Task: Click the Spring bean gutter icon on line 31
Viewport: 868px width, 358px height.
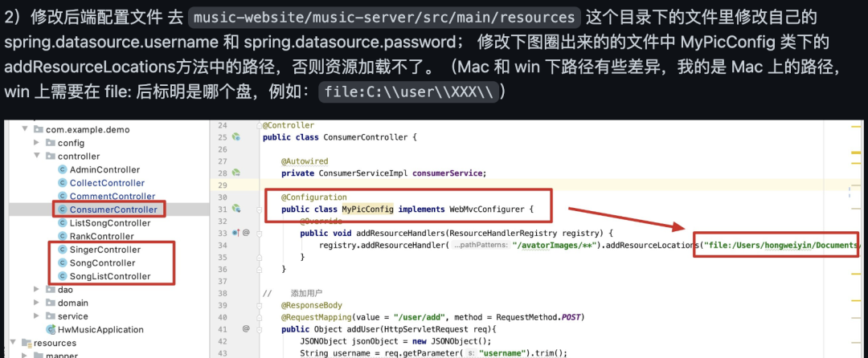Action: pos(236,208)
